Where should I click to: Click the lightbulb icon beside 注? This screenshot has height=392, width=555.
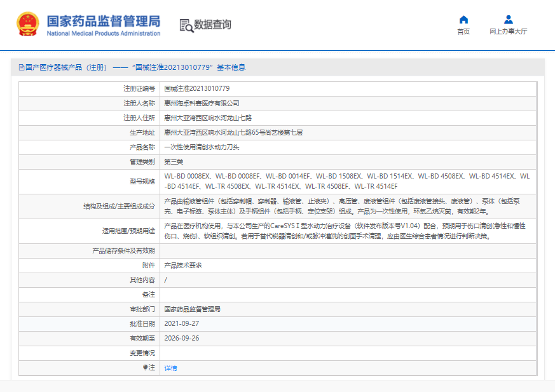145,368
